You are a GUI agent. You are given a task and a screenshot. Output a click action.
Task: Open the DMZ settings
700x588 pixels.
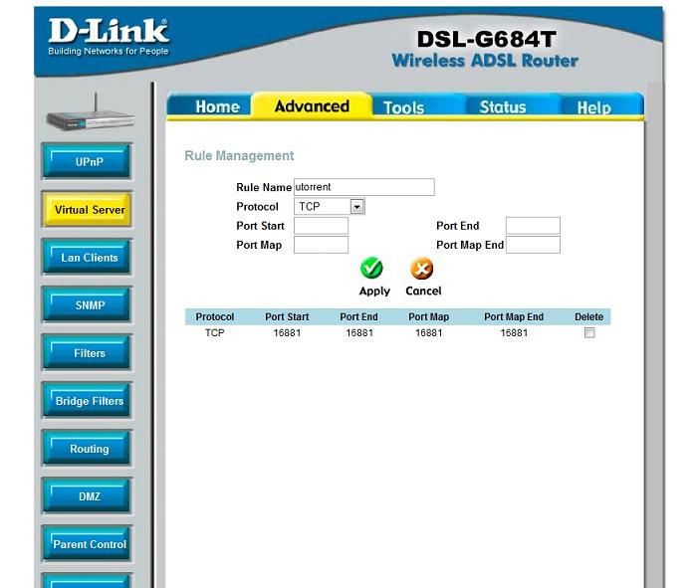click(87, 495)
